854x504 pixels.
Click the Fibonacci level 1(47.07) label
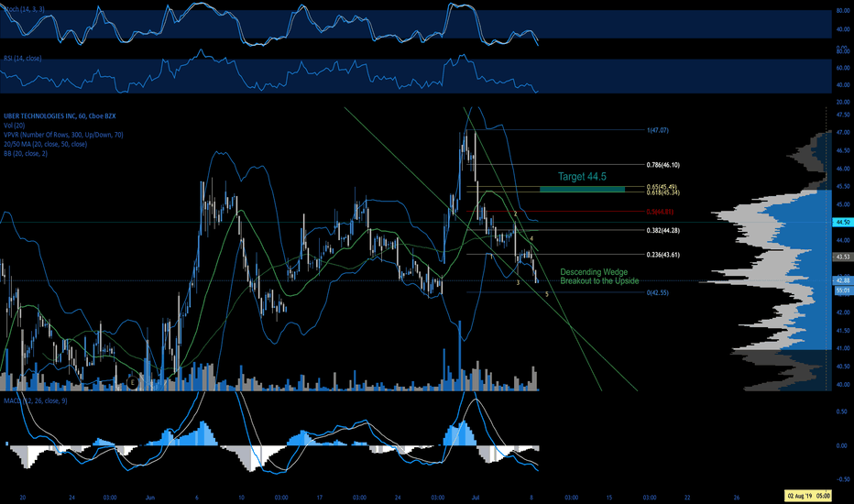[x=657, y=130]
